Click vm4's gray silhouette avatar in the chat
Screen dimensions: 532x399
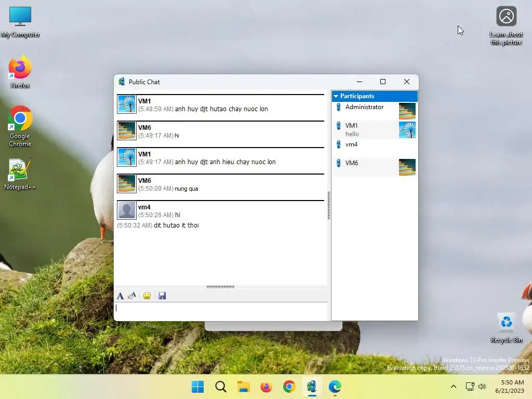click(x=127, y=210)
